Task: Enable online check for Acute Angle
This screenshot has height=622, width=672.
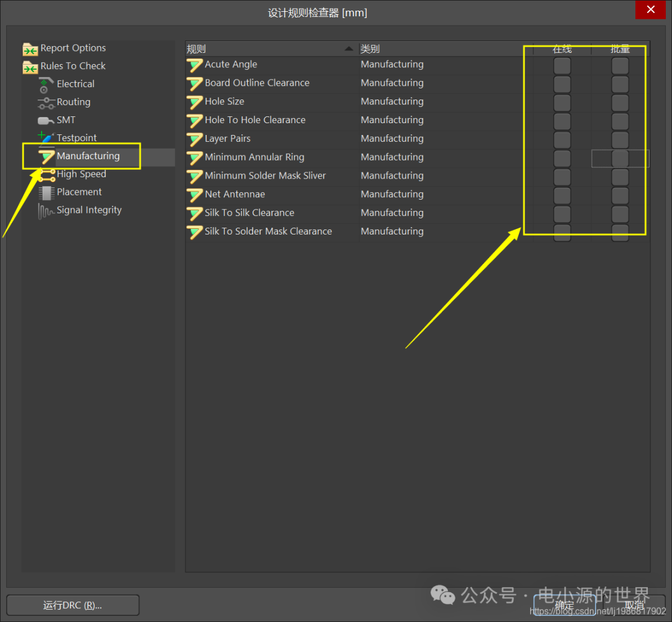Action: [562, 66]
